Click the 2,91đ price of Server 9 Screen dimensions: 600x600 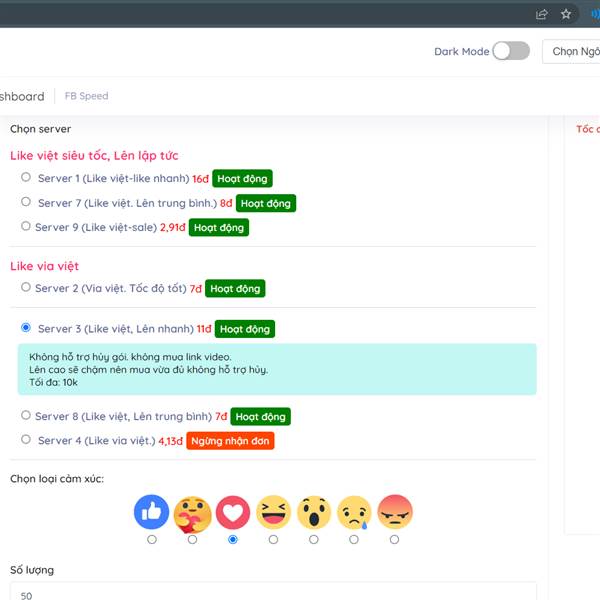pos(173,227)
